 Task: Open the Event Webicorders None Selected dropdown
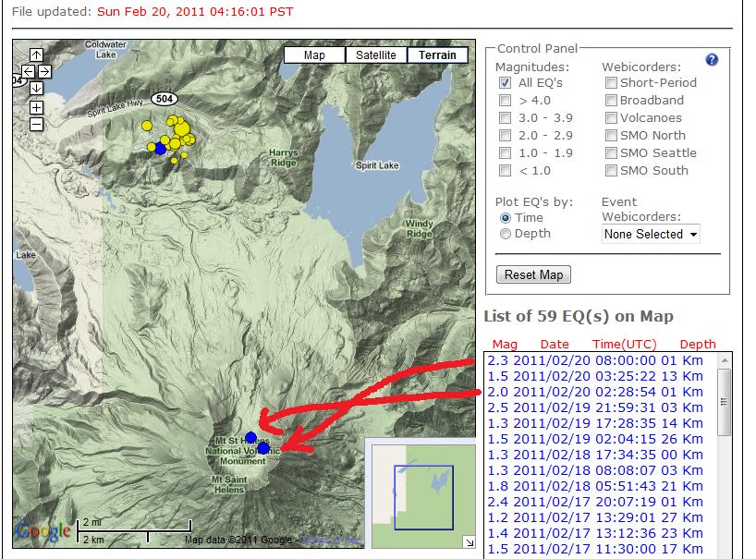[x=650, y=235]
